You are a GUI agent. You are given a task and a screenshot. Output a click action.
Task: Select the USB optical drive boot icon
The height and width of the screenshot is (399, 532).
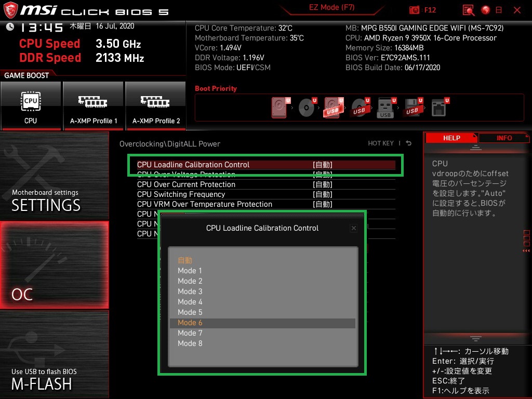[360, 108]
